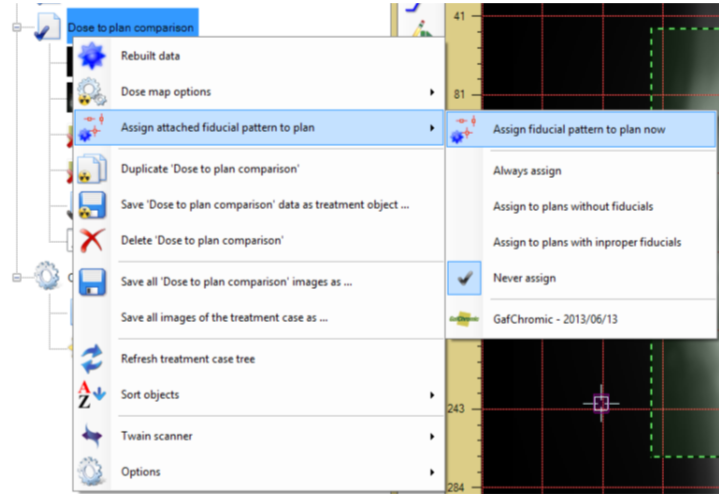Open Assign attached fiducial pattern submenu arrow

[432, 128]
